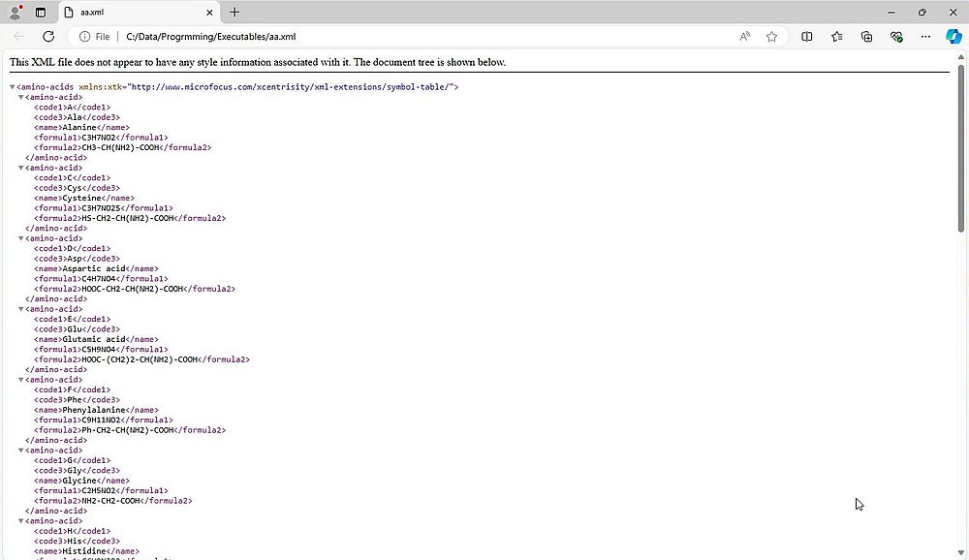Click scrollbar down arrow
This screenshot has width=969, height=560.
(961, 552)
